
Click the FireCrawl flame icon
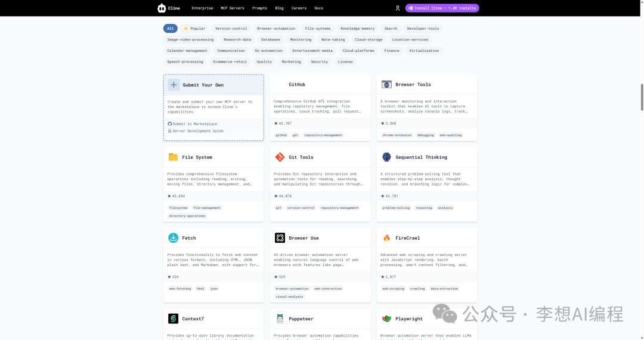tap(386, 238)
